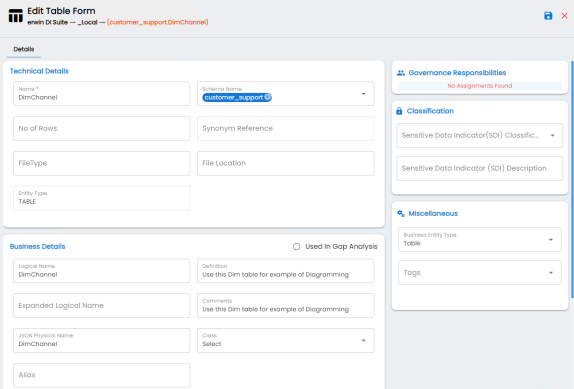Click the Alias input field
The width and height of the screenshot is (574, 389).
coord(102,375)
